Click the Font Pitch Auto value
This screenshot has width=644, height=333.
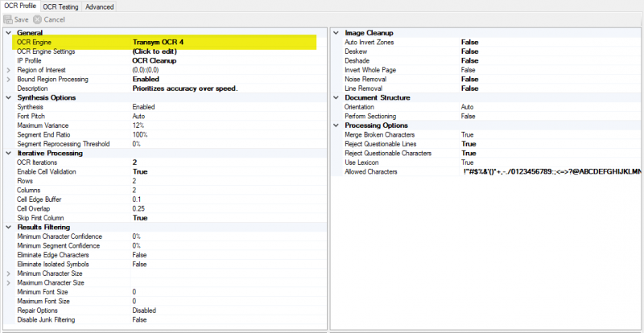138,116
